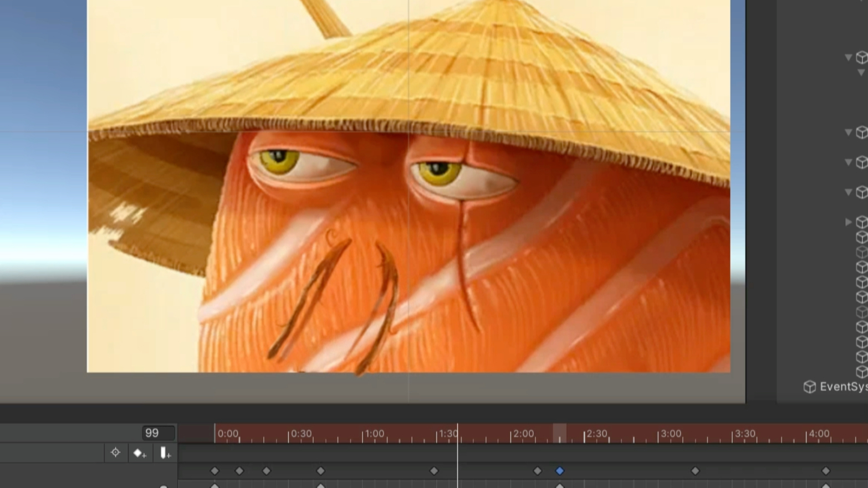Select the first keyframe diamond near 0:00
The height and width of the screenshot is (488, 868).
(215, 470)
